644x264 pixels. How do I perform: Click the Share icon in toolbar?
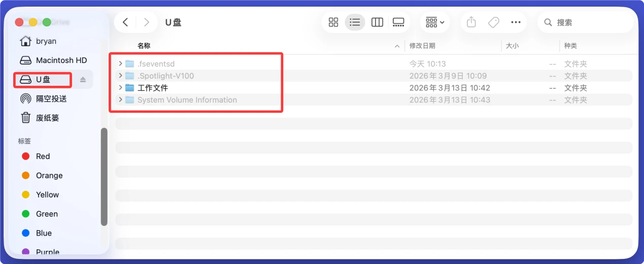(x=471, y=22)
